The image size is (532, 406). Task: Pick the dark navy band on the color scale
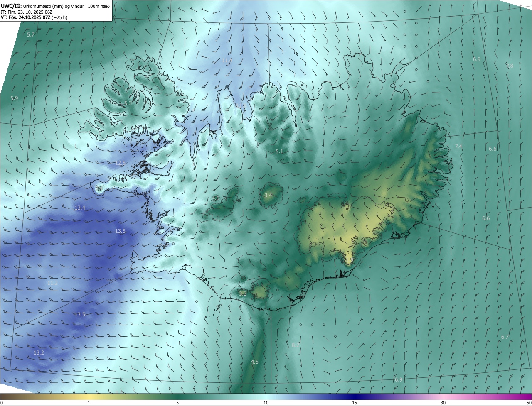355,397
